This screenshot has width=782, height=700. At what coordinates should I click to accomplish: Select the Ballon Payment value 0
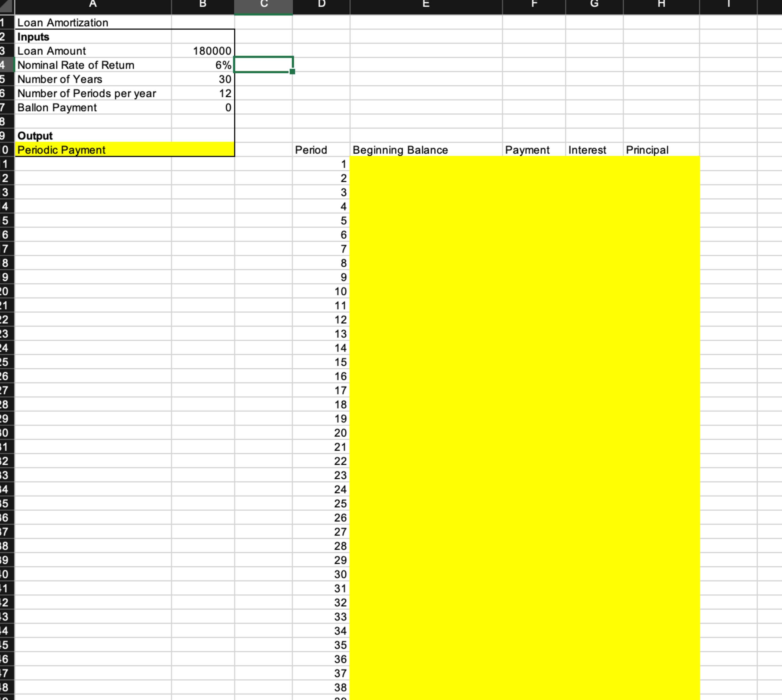(x=203, y=107)
